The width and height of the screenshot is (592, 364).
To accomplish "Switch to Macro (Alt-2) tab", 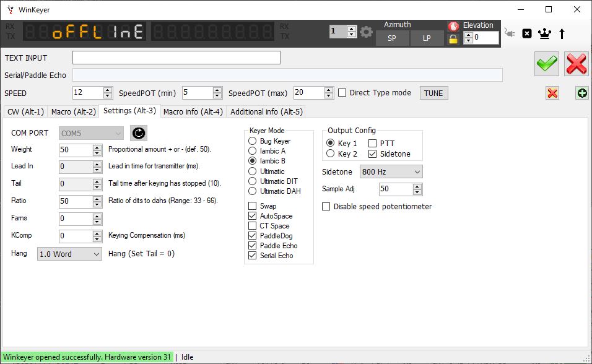I will click(x=74, y=112).
